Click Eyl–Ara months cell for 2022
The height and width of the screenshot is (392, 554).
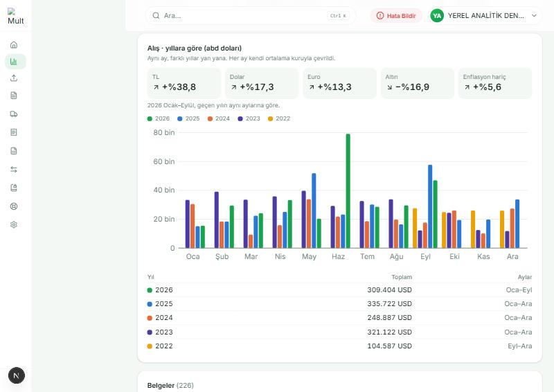tap(520, 346)
